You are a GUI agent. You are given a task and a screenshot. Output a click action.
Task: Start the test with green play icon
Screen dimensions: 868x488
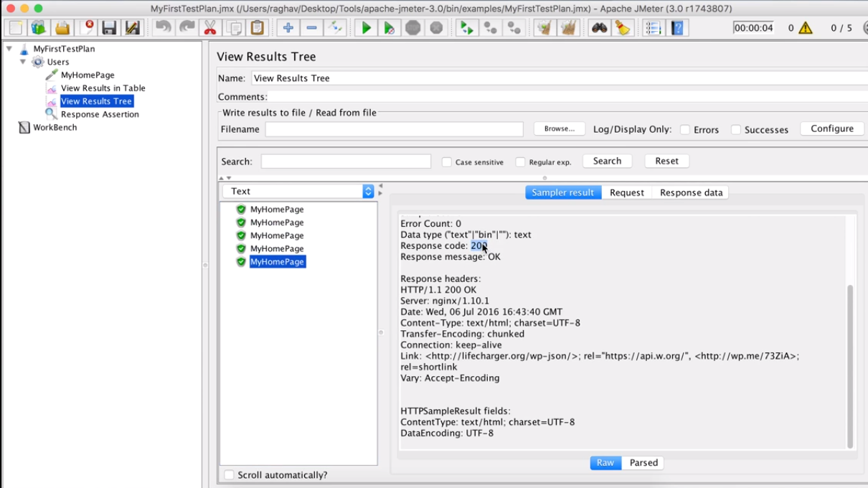click(x=366, y=28)
